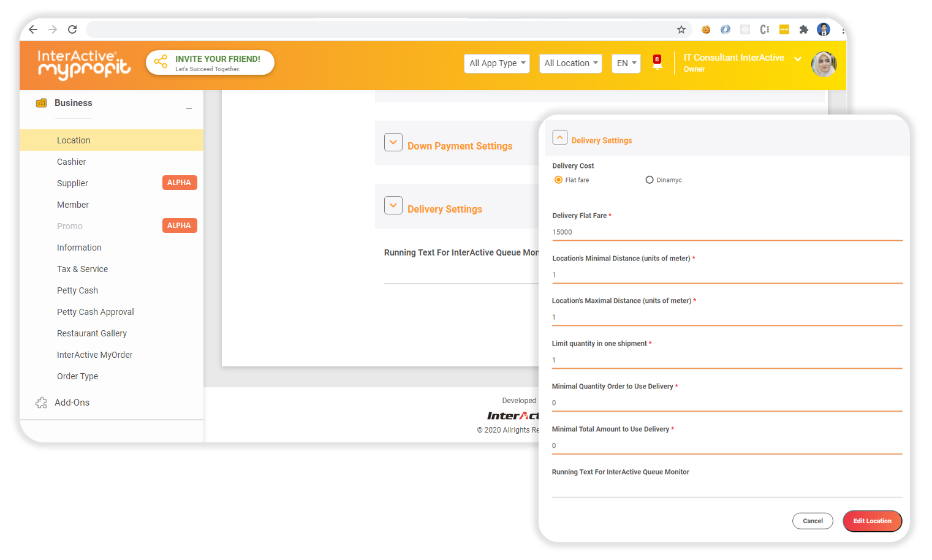Click the Invite Your Friend share icon
The image size is (932, 560).
(x=161, y=62)
